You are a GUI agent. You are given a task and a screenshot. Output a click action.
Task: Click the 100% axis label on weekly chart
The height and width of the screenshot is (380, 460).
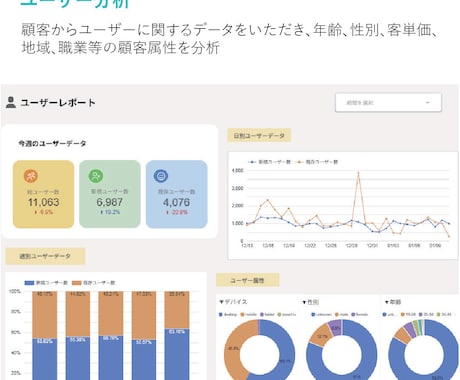(14, 291)
